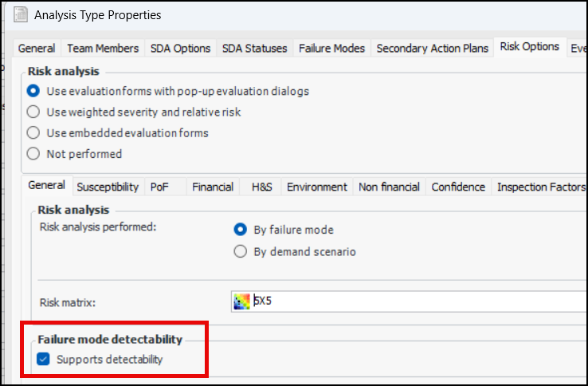Open the Susceptibility sub-tab
The height and width of the screenshot is (386, 588).
tap(108, 187)
